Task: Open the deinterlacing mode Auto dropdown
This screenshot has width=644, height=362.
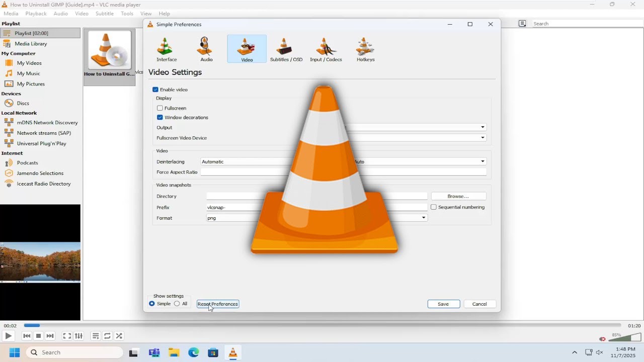Action: (x=419, y=162)
